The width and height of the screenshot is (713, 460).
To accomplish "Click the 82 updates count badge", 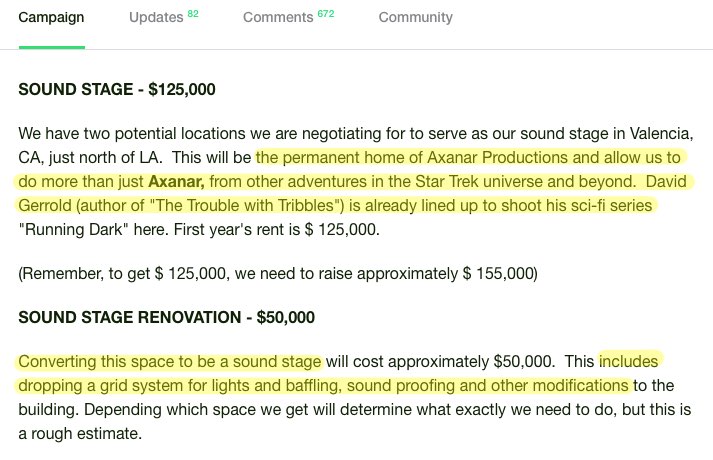I will pyautogui.click(x=193, y=14).
